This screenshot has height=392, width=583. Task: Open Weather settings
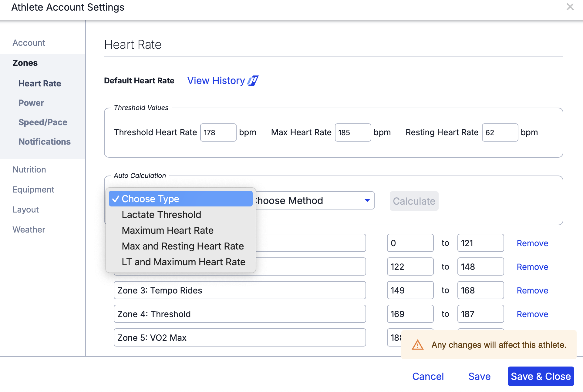[x=29, y=230]
